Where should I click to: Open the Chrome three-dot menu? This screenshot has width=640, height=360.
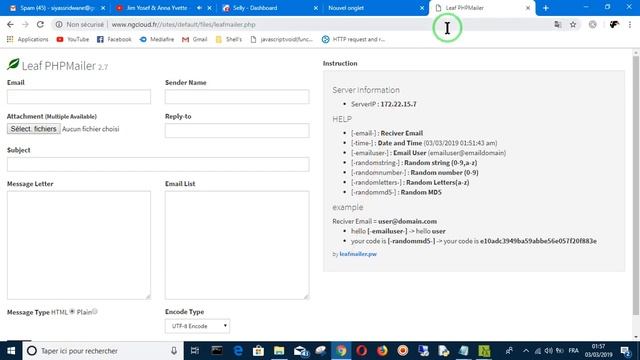[x=630, y=24]
